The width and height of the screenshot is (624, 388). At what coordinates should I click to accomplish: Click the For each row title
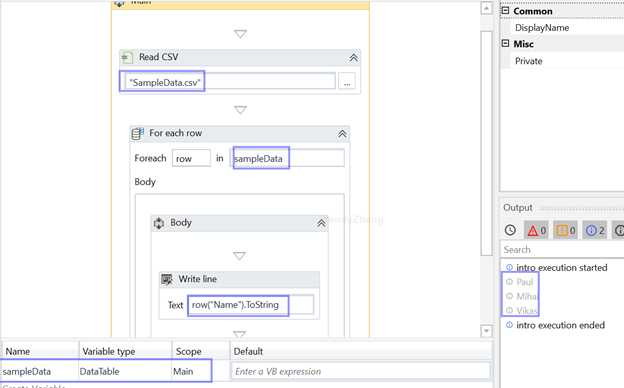coord(176,133)
